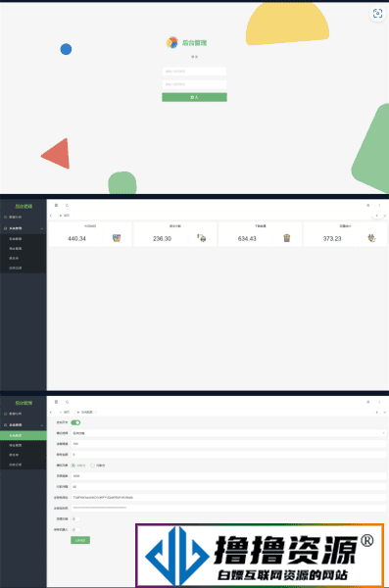The image size is (389, 588).
Task: Click the icon next to the 373.23 value
Action: point(371,238)
